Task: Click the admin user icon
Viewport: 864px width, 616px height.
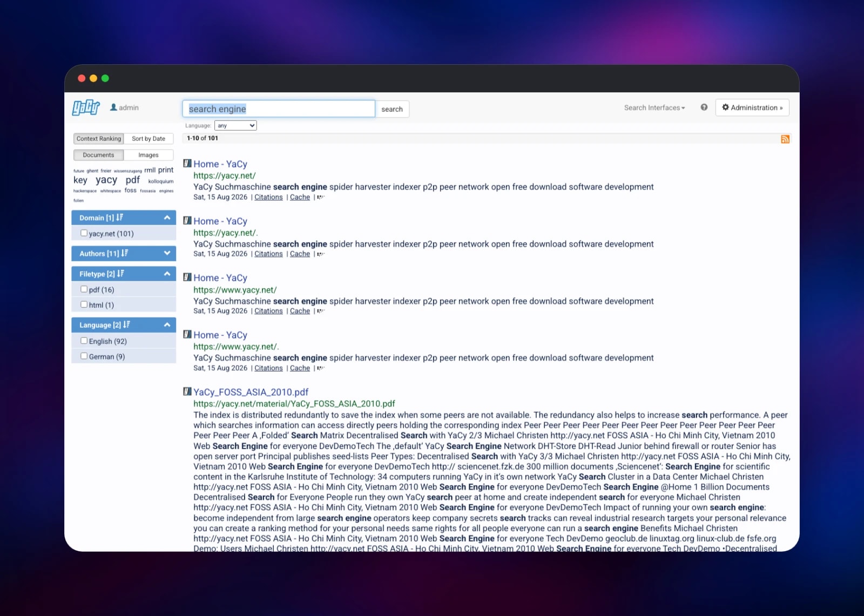Action: click(x=113, y=107)
